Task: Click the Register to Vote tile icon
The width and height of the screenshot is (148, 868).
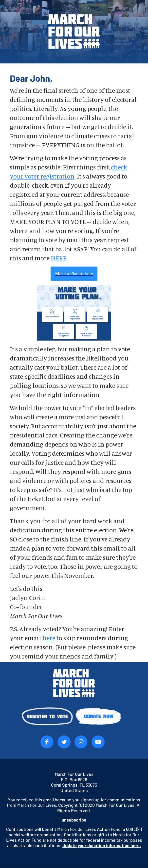Action: (x=52, y=311)
